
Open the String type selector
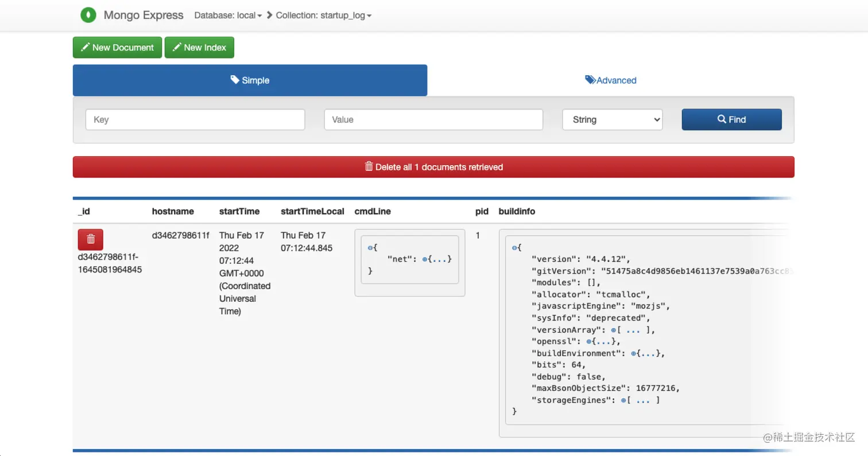click(x=613, y=119)
